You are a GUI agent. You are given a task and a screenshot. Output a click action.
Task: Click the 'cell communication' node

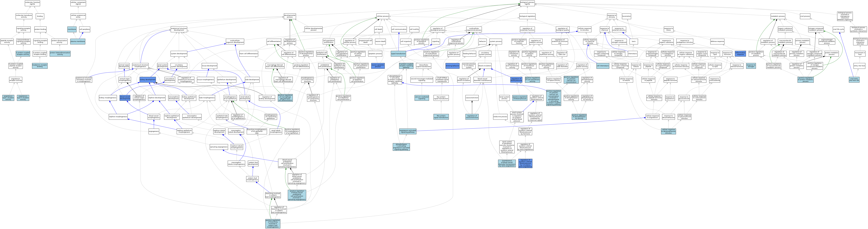399,29
